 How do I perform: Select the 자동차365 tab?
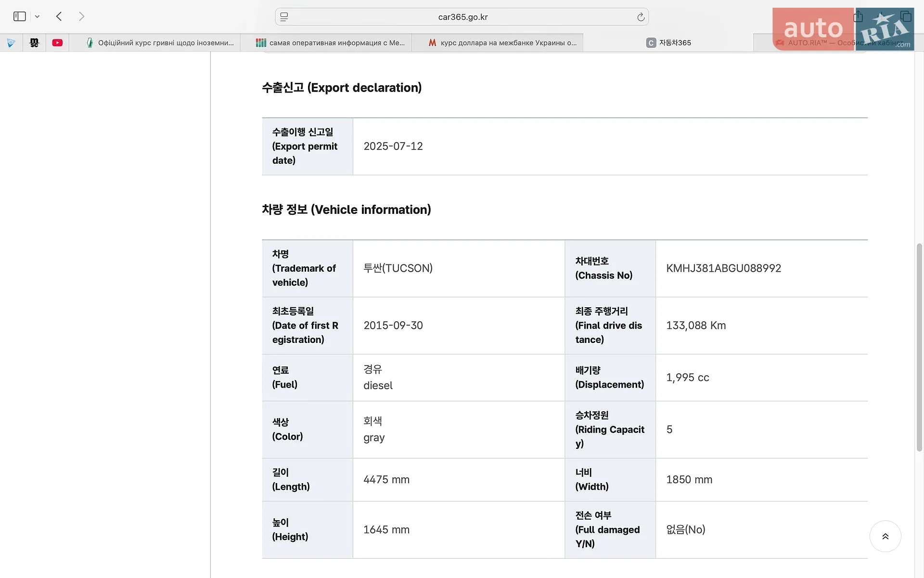point(668,42)
